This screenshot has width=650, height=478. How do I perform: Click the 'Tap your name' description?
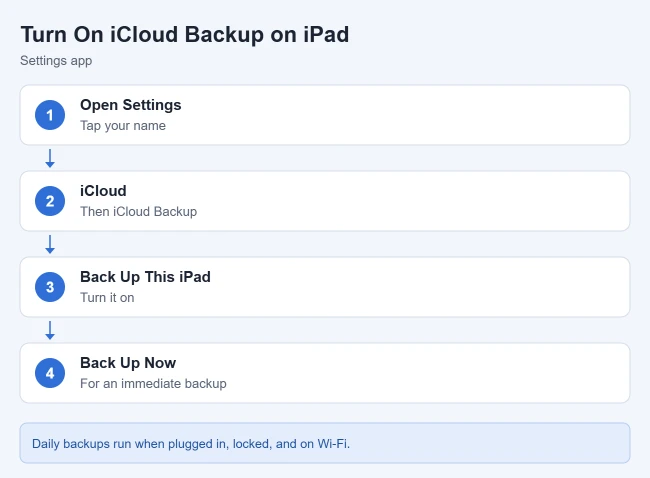click(123, 126)
